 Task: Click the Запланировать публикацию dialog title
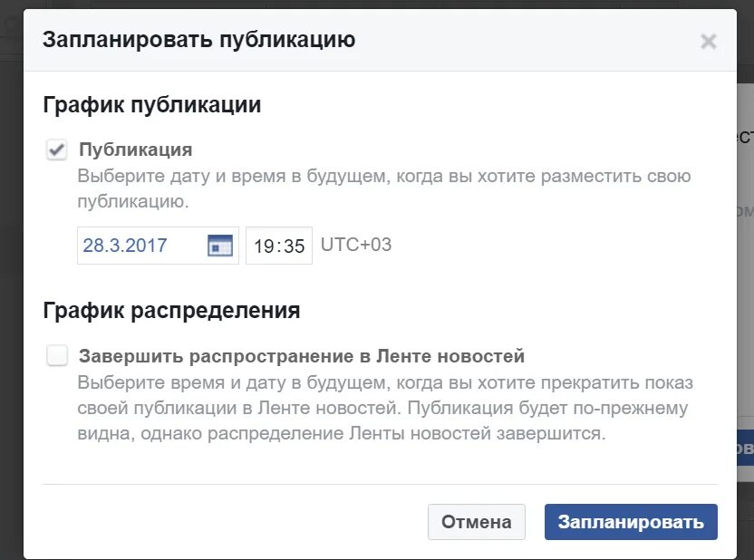coord(198,39)
